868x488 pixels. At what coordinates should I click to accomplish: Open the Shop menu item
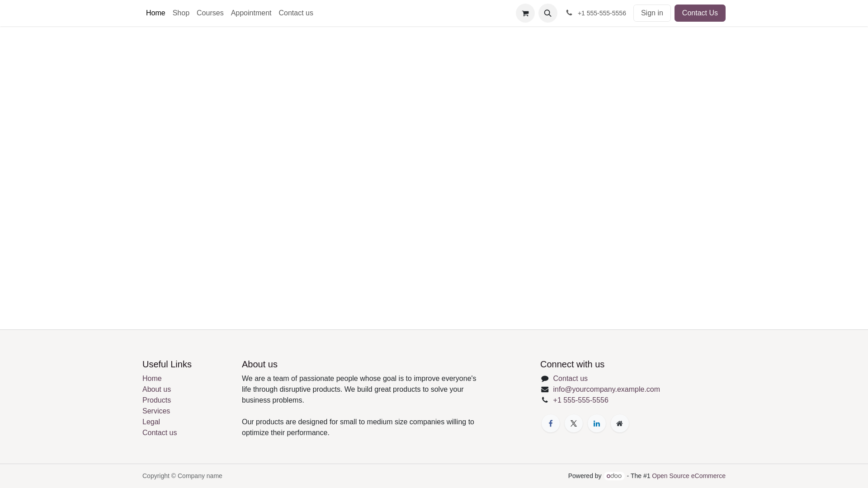[x=181, y=13]
